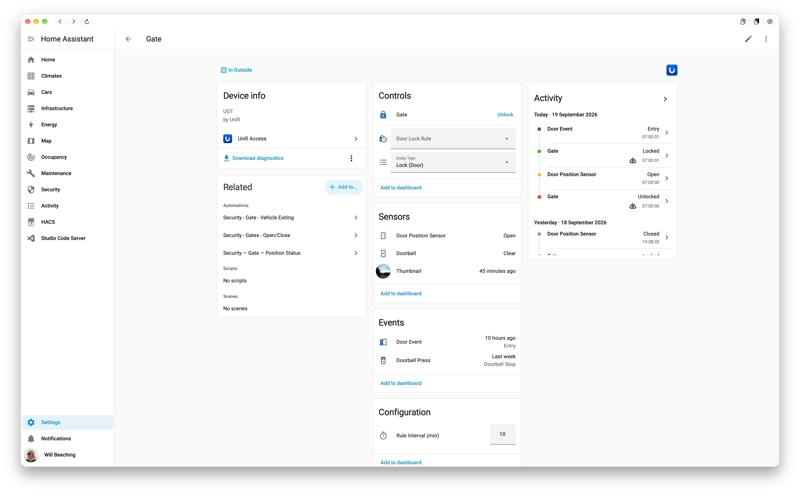The height and width of the screenshot is (494, 800).
Task: Click the Notifications bell icon
Action: (31, 439)
